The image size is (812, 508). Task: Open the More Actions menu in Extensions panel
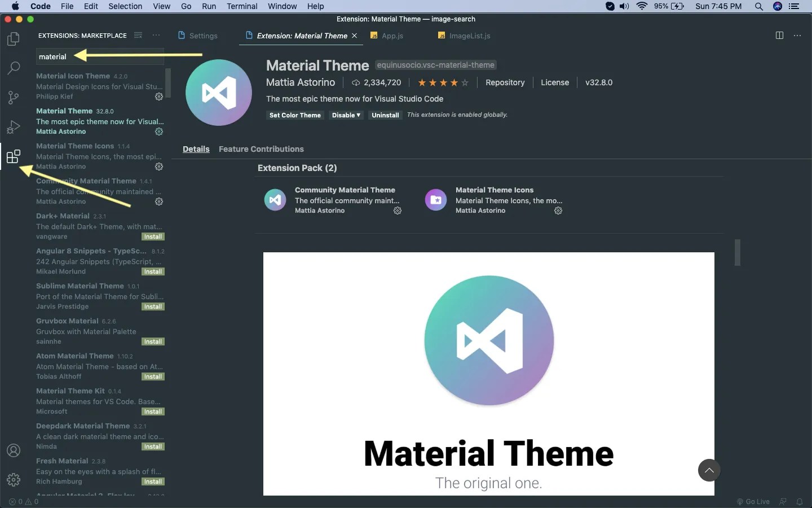click(x=156, y=35)
